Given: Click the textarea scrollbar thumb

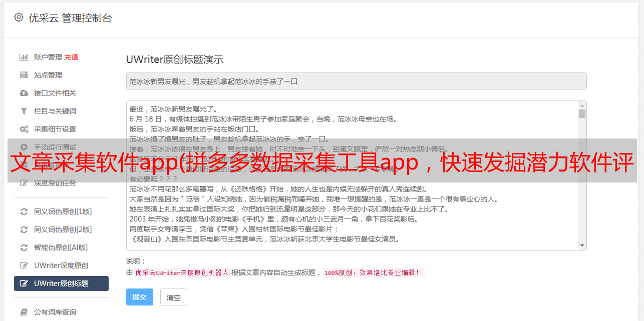Looking at the screenshot, I should 582,113.
